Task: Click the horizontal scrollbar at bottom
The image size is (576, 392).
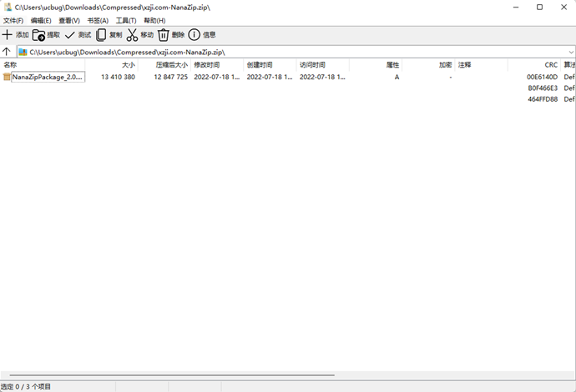Action: coord(167,375)
